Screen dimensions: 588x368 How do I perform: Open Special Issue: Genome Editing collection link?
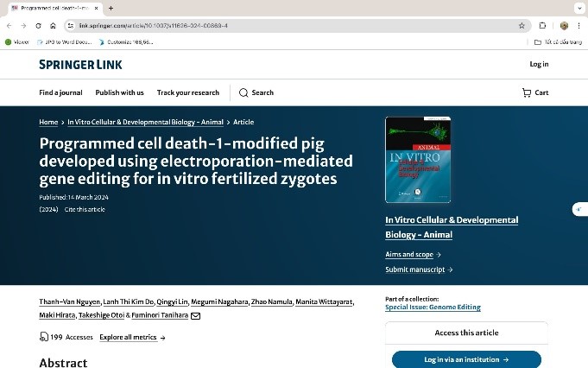pos(433,307)
